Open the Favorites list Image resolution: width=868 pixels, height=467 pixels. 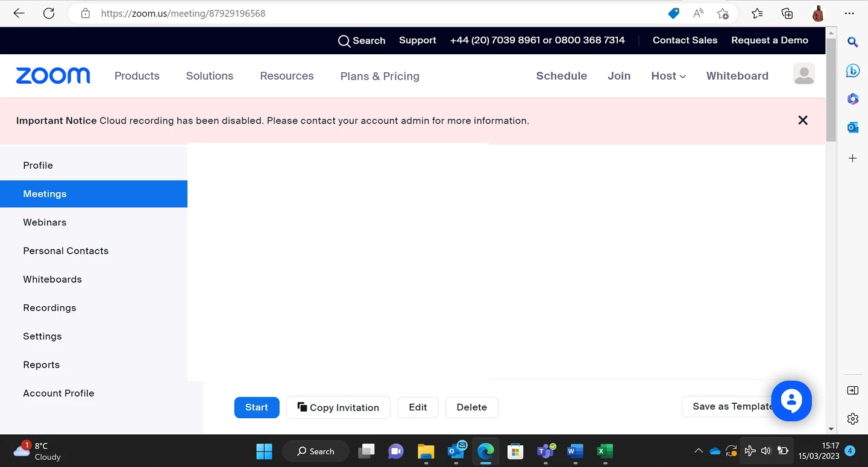coord(757,13)
